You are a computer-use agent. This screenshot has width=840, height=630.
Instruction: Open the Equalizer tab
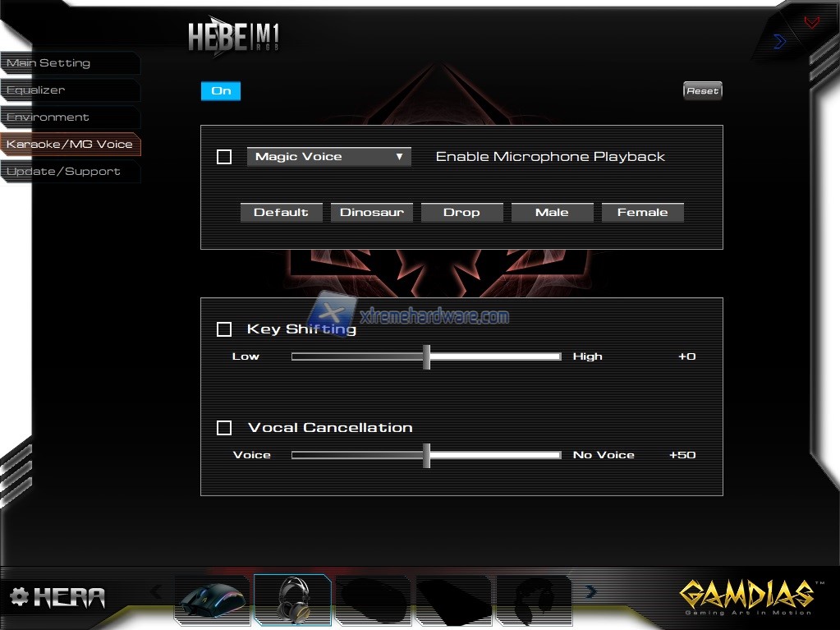tap(70, 90)
